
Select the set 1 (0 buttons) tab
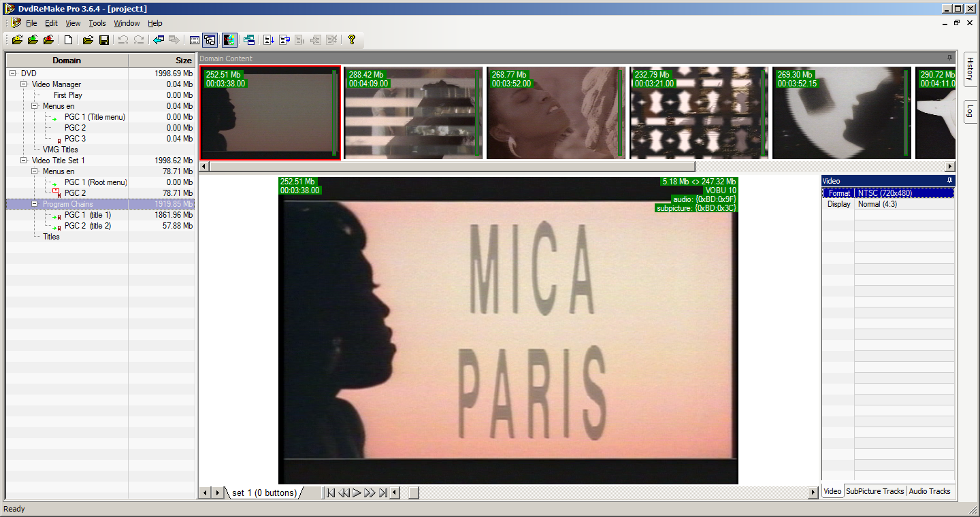[x=264, y=493]
